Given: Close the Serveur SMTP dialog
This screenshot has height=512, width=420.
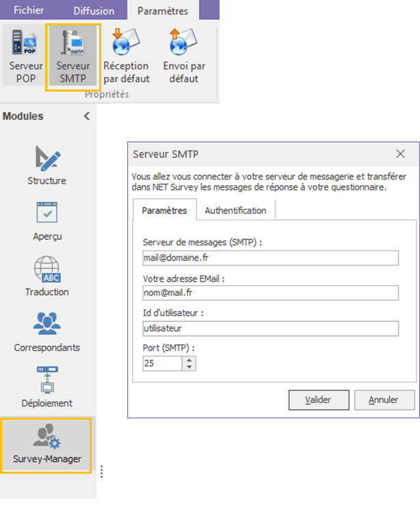Looking at the screenshot, I should pyautogui.click(x=400, y=154).
